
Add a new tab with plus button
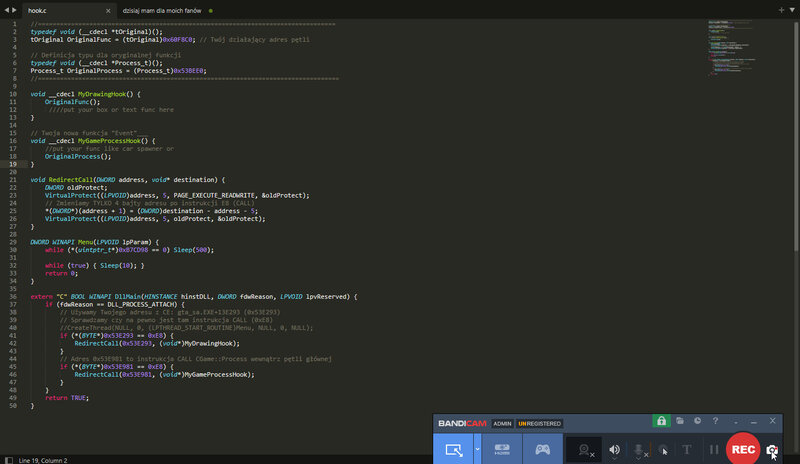(x=780, y=10)
